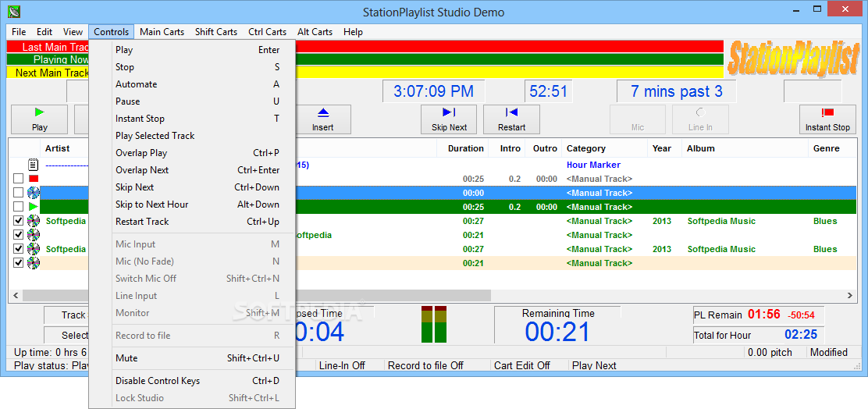Click the horizontal scrollbar thumb
This screenshot has width=868, height=409.
point(256,296)
